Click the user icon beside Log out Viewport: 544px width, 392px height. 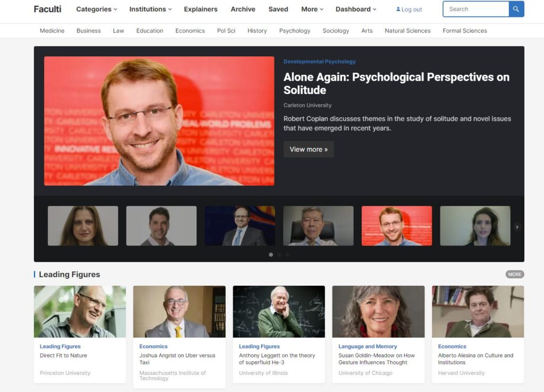tap(398, 10)
